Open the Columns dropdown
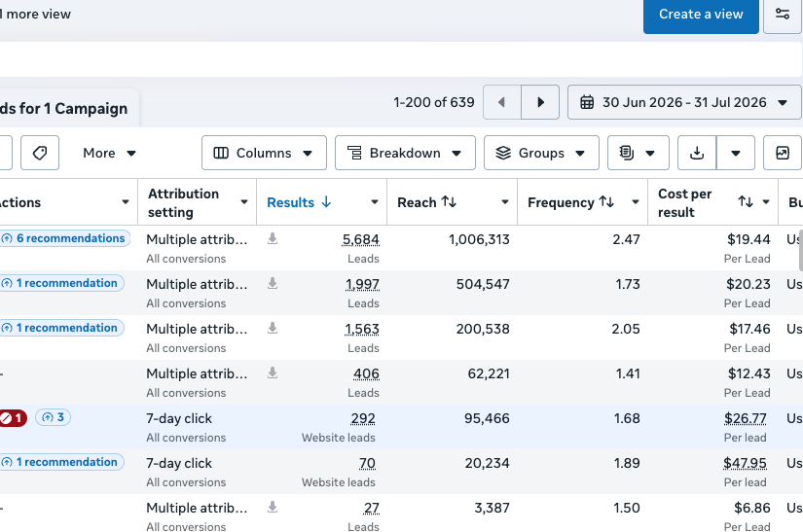 coord(264,153)
